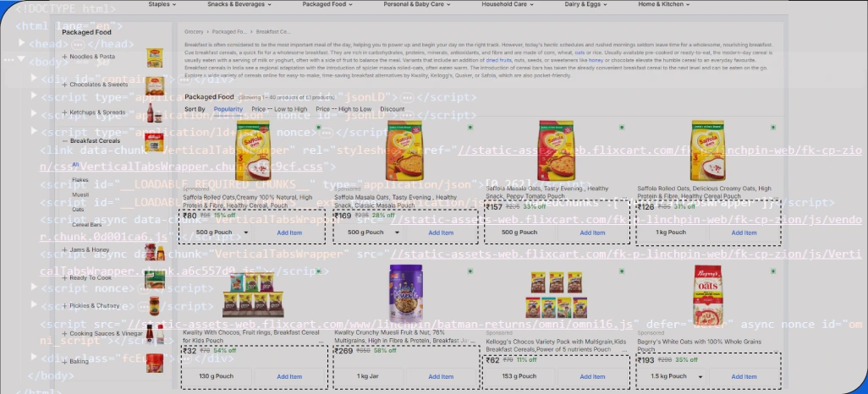868x394 pixels.
Task: Follow the 'dried fruits' link in description
Action: pyautogui.click(x=499, y=60)
